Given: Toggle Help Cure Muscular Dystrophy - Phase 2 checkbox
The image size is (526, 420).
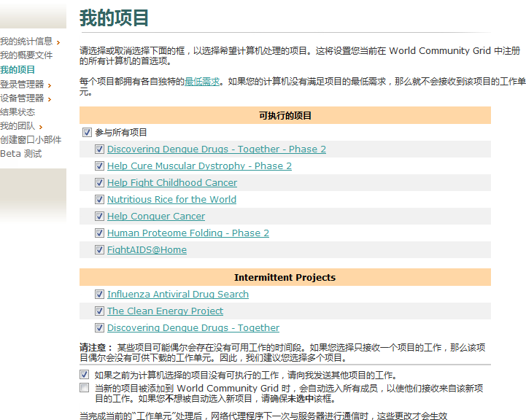Looking at the screenshot, I should (99, 166).
